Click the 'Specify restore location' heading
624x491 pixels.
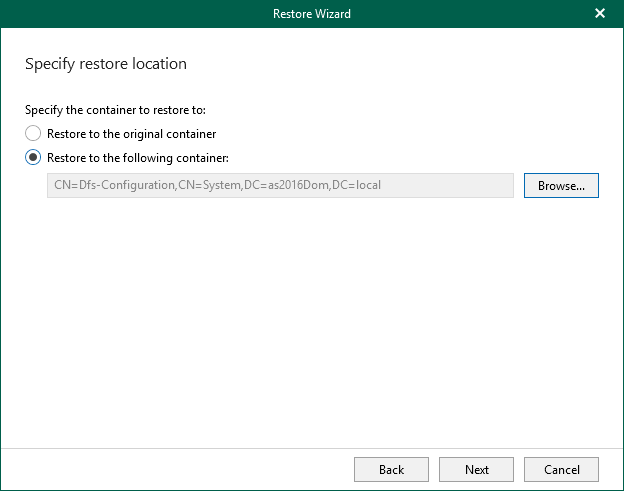(105, 64)
